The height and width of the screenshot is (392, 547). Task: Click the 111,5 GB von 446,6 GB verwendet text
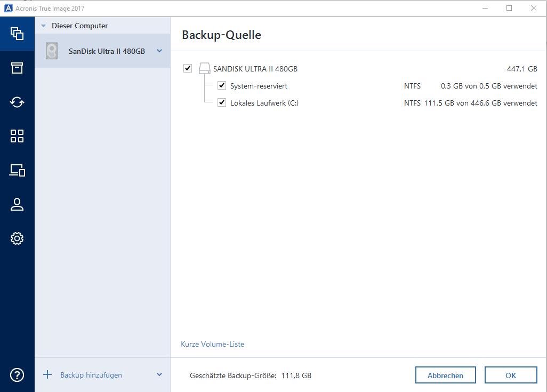pyautogui.click(x=481, y=103)
